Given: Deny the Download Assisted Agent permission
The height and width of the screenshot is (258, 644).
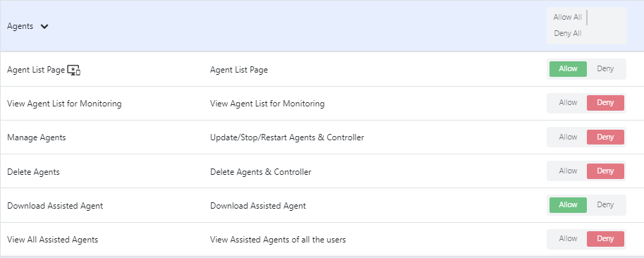Looking at the screenshot, I should [605, 205].
